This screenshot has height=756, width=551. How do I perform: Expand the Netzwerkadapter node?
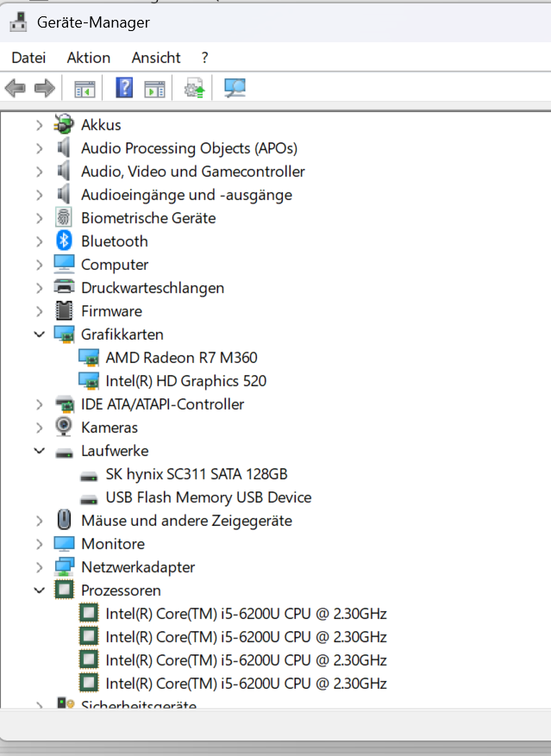(x=39, y=567)
